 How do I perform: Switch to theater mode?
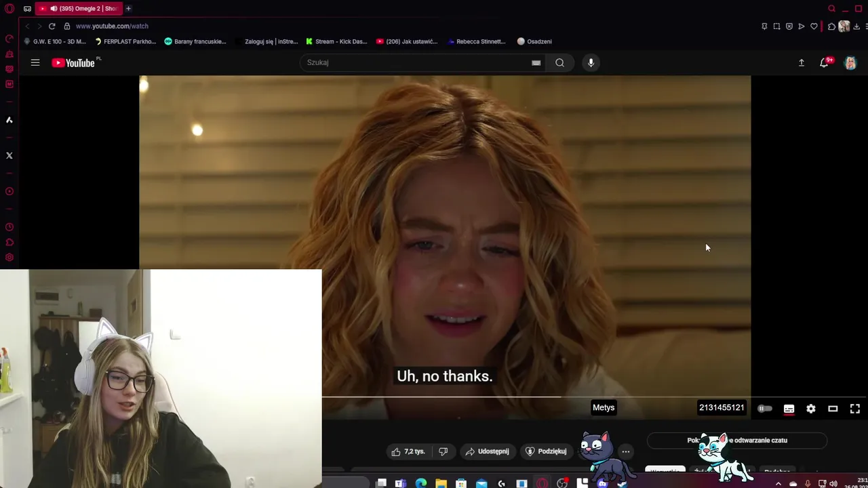coord(833,409)
